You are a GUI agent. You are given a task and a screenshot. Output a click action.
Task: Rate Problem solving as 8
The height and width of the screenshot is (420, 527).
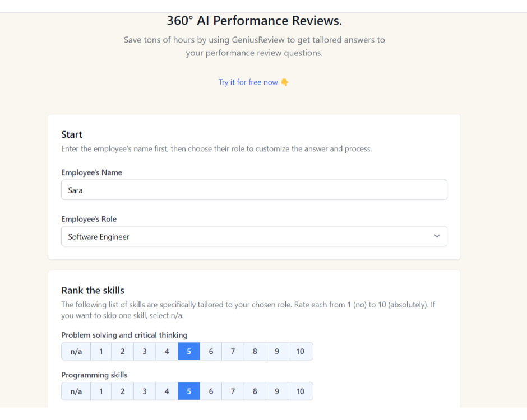pyautogui.click(x=255, y=351)
